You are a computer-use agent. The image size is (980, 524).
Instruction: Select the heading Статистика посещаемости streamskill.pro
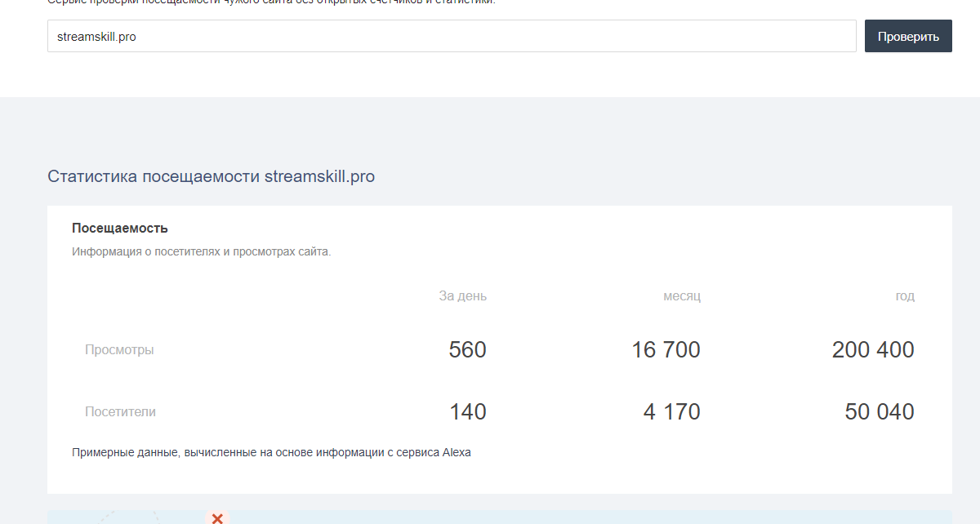211,176
